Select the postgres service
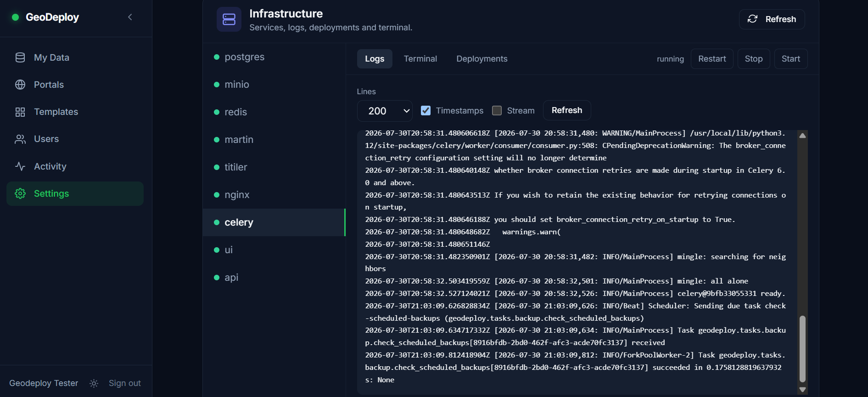 (x=274, y=57)
